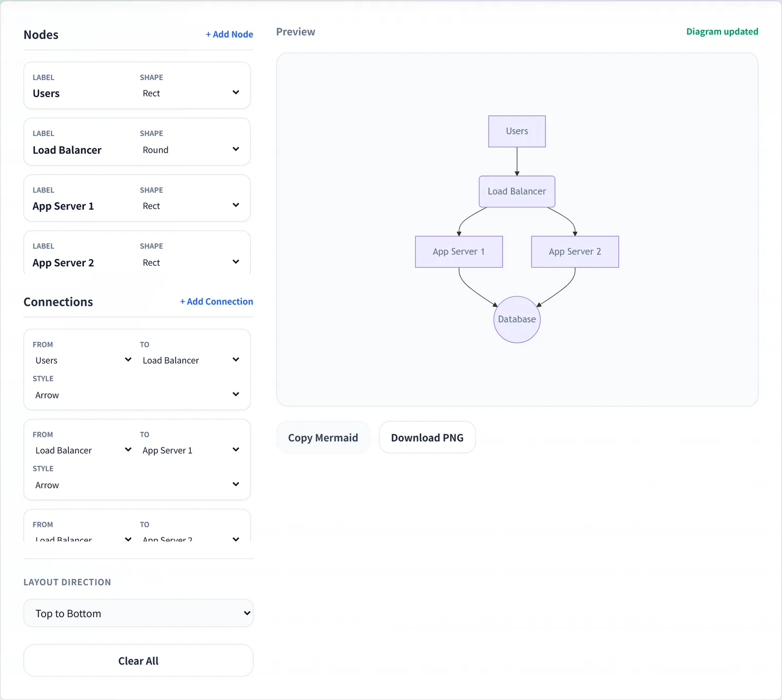Edit the Load Balancer node label field
Viewport: 782px width, 700px height.
[x=82, y=150]
